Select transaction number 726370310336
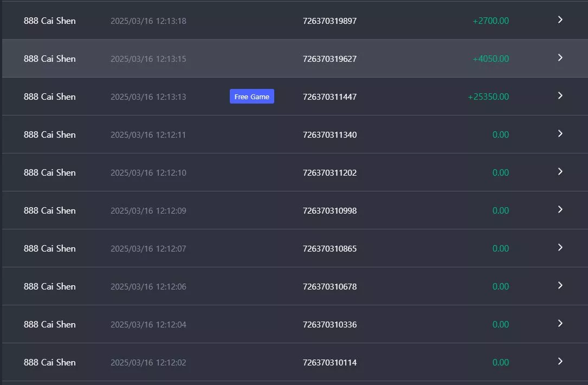 pyautogui.click(x=329, y=325)
